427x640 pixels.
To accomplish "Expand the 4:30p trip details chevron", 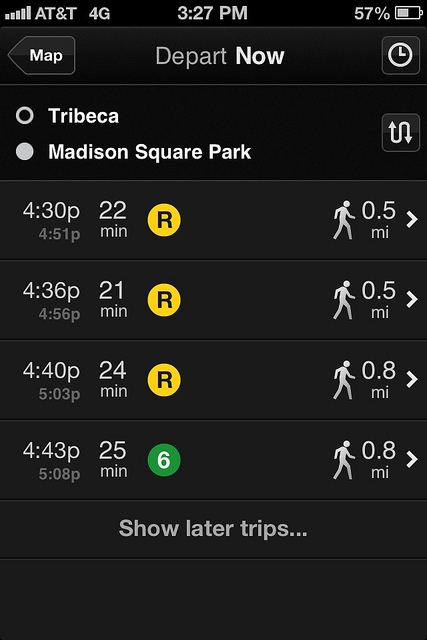I will (x=412, y=220).
